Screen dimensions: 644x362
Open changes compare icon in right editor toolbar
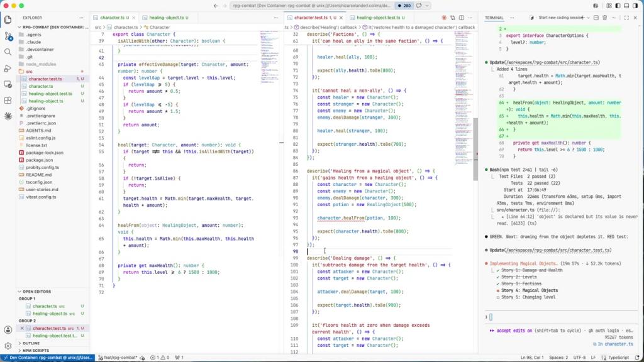453,18
